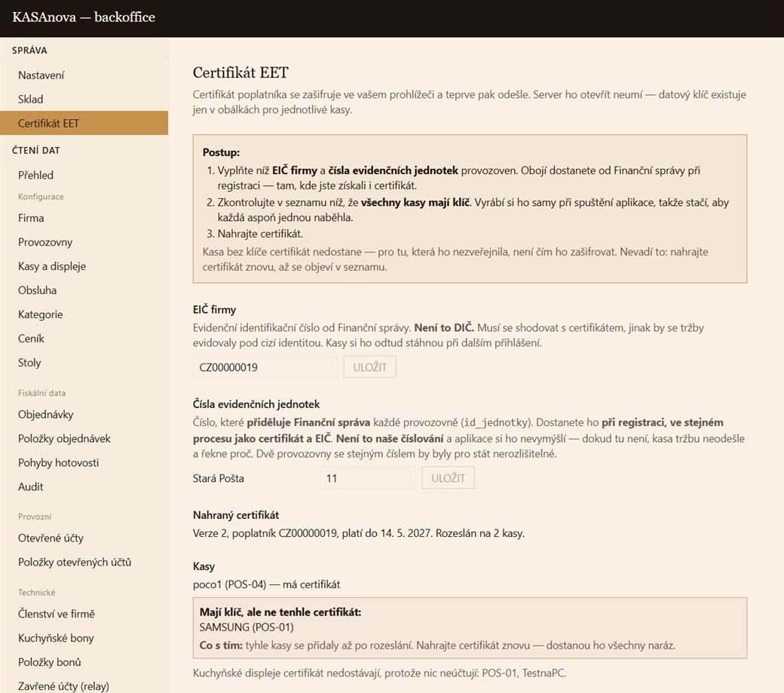Save the EIČ firmy value with Uložit
784x693 pixels.
[370, 367]
